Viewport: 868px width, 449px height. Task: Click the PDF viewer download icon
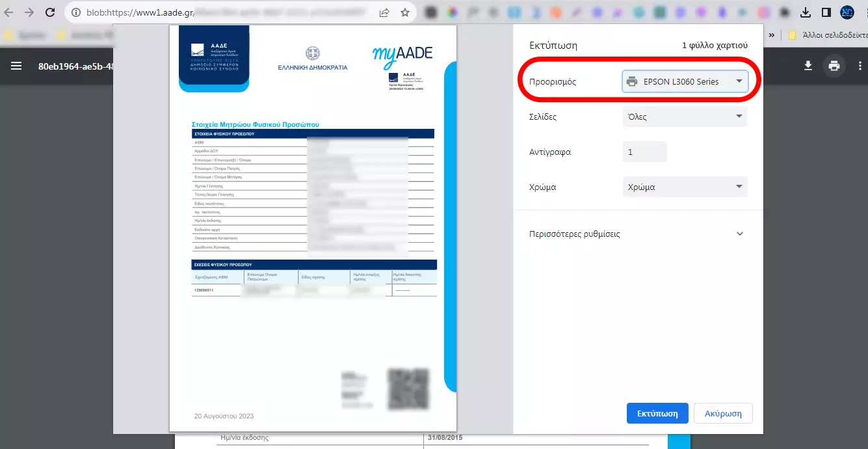[x=808, y=66]
